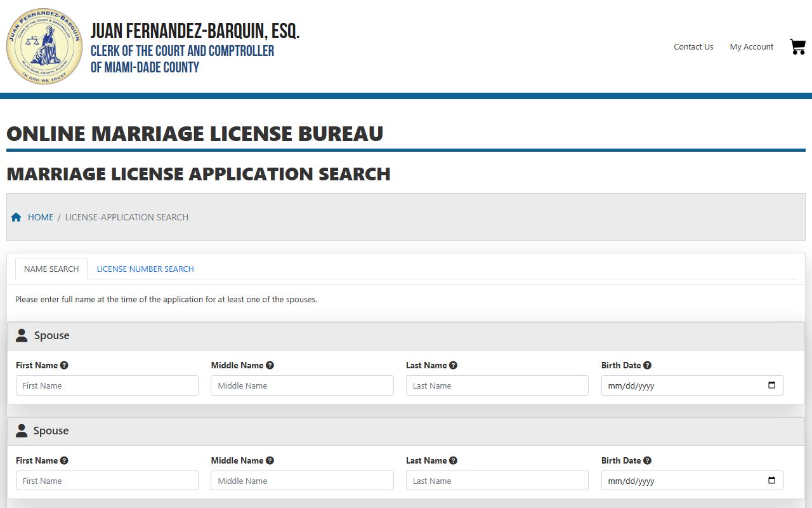Click second spouse Last Name field
The height and width of the screenshot is (508, 812).
click(497, 481)
